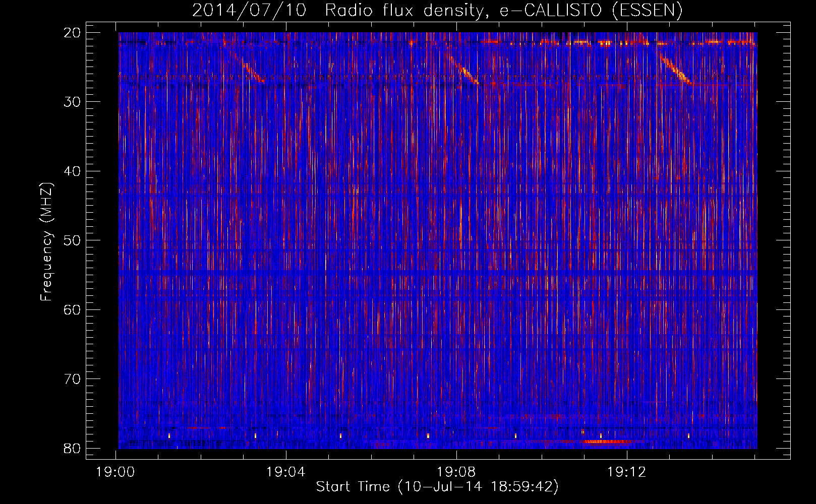Click the '20' frequency tick label

pos(72,33)
